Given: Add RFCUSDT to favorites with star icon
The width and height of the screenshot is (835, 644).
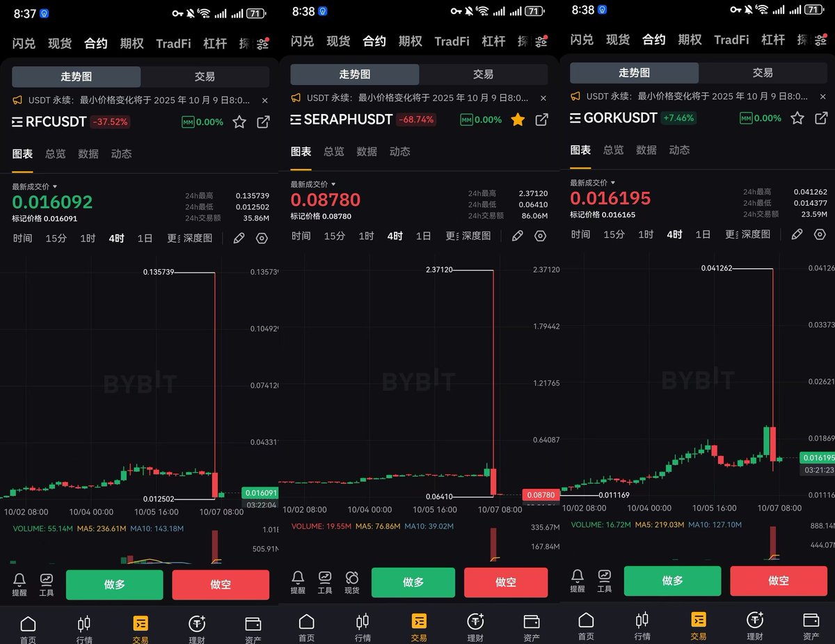Looking at the screenshot, I should coord(239,122).
